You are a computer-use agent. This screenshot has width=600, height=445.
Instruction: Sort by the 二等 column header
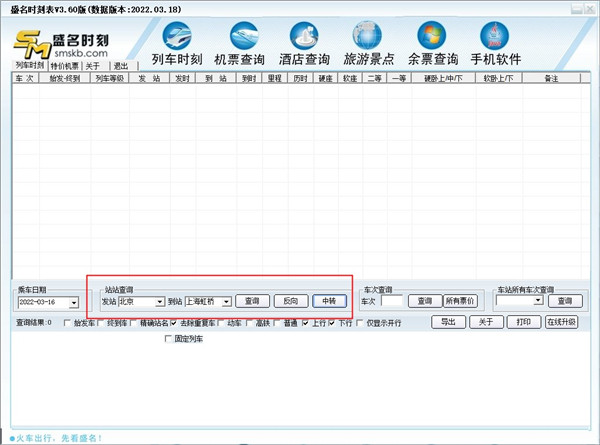375,78
